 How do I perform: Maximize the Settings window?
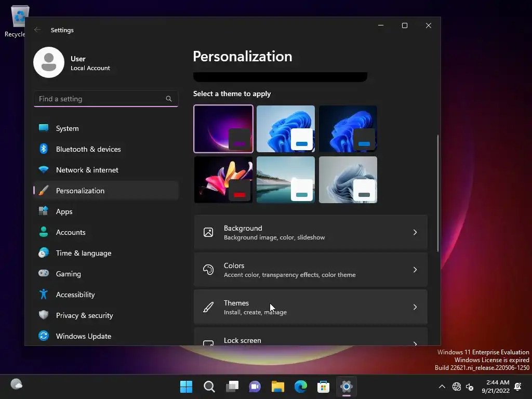point(404,25)
